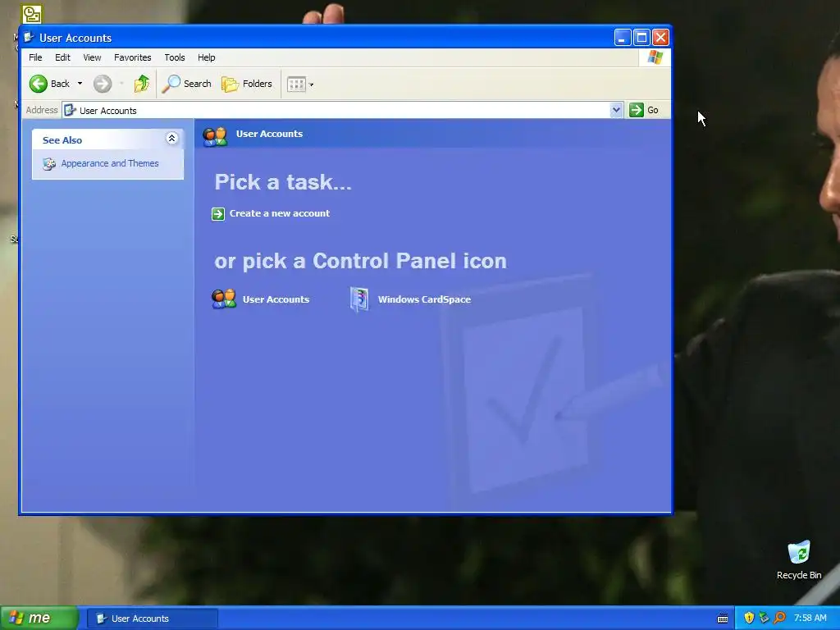Open the File menu
Image resolution: width=840 pixels, height=630 pixels.
point(35,57)
